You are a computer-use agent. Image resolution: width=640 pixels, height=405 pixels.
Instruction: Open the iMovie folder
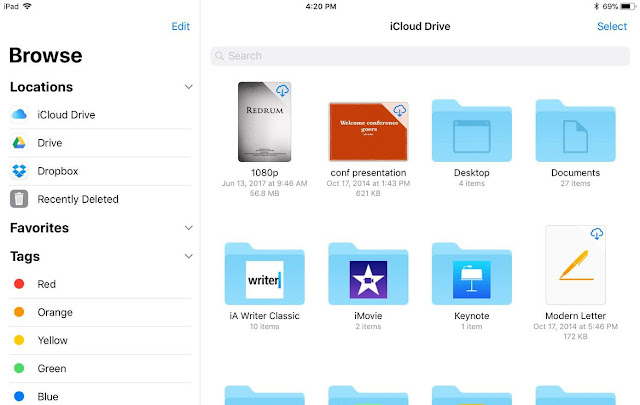pyautogui.click(x=368, y=274)
